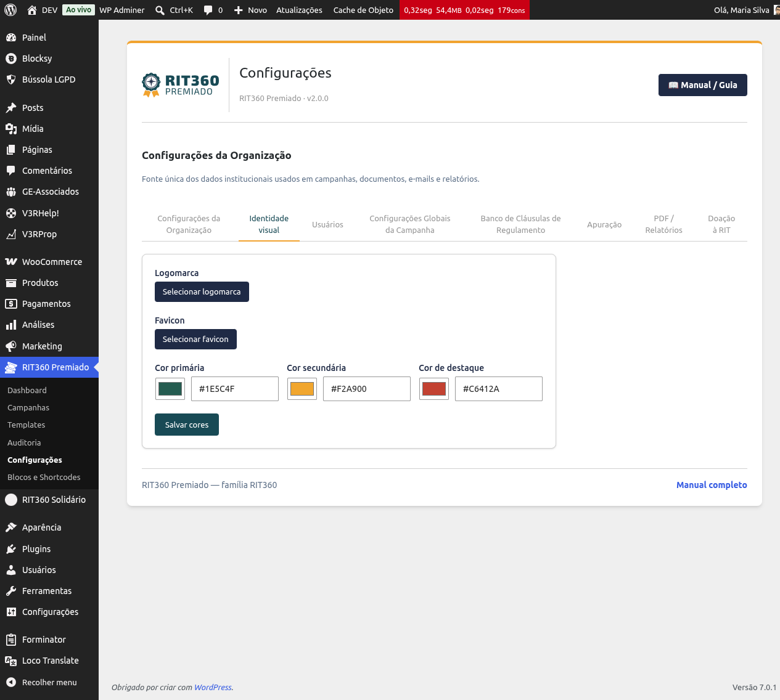This screenshot has height=700, width=780.
Task: Click the Salvar cores button
Action: 187,425
